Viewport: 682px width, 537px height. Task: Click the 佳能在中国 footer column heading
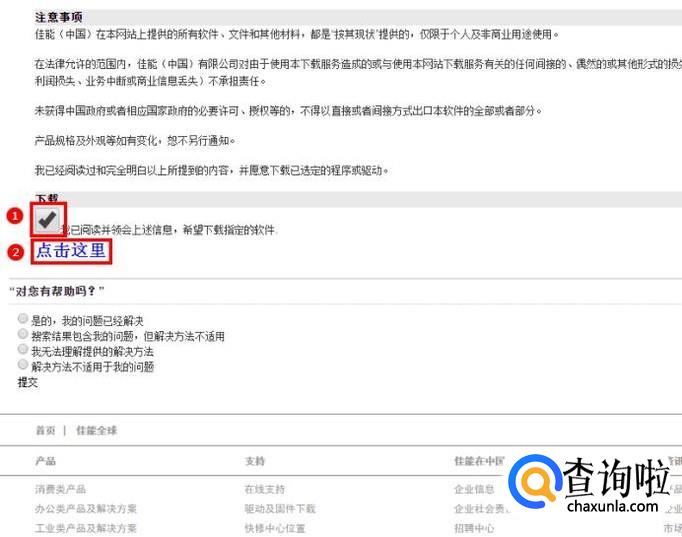[x=479, y=461]
